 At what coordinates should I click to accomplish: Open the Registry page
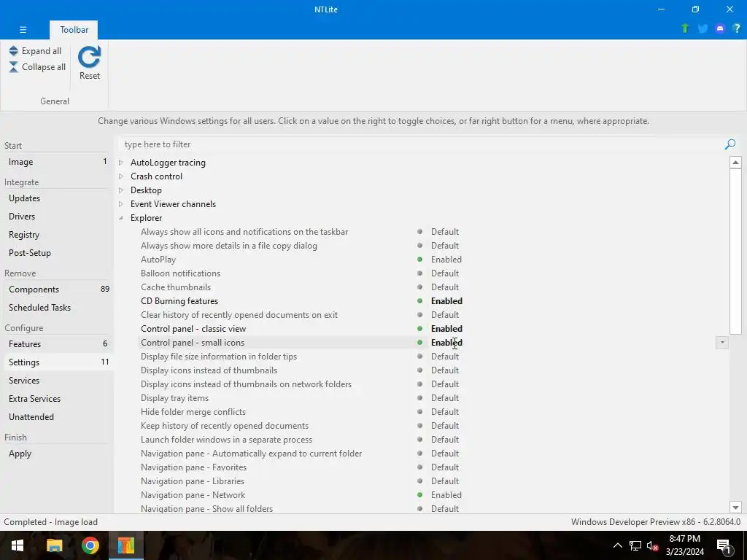58,235
